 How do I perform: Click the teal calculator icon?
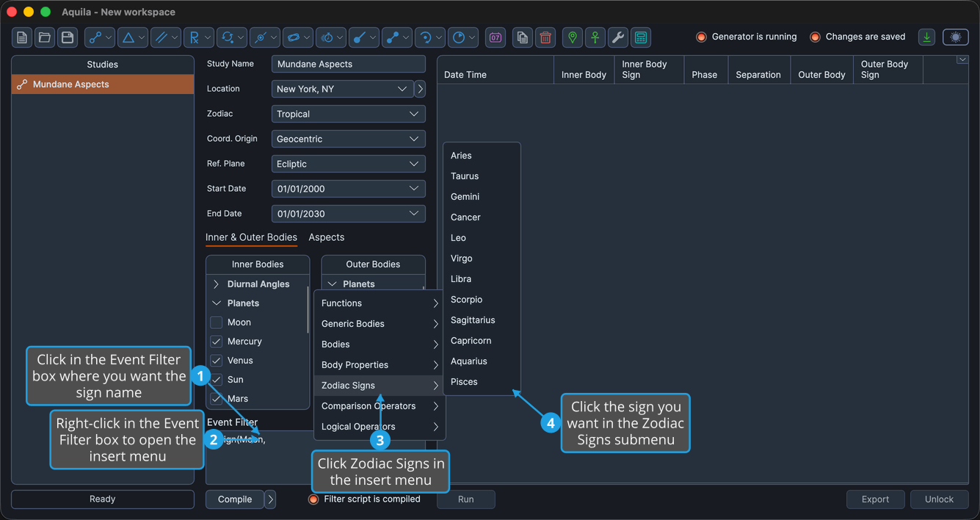tap(640, 37)
